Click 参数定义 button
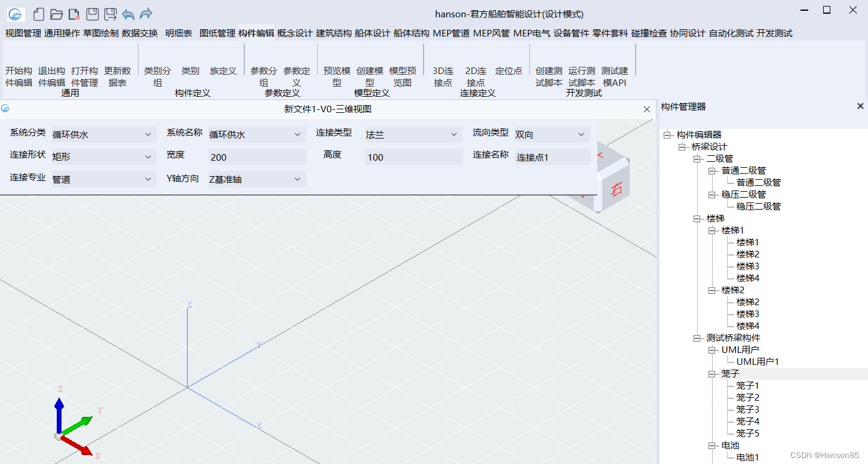The image size is (868, 464). [297, 76]
